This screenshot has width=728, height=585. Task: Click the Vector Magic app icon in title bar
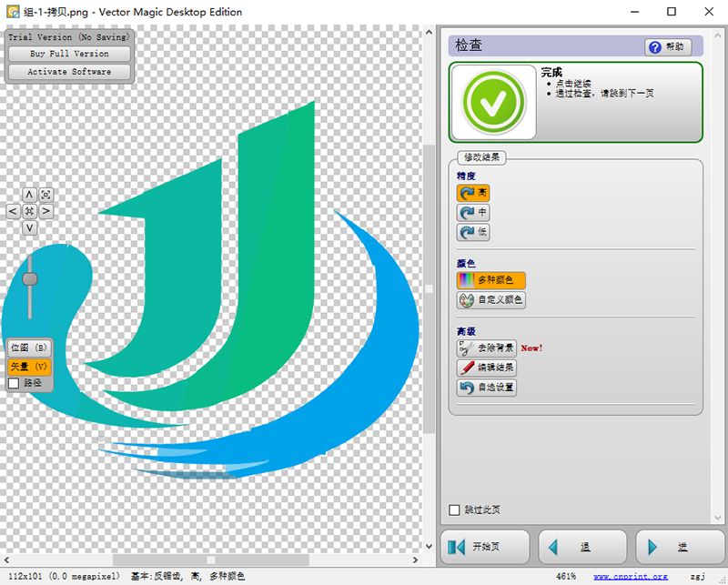click(x=13, y=12)
